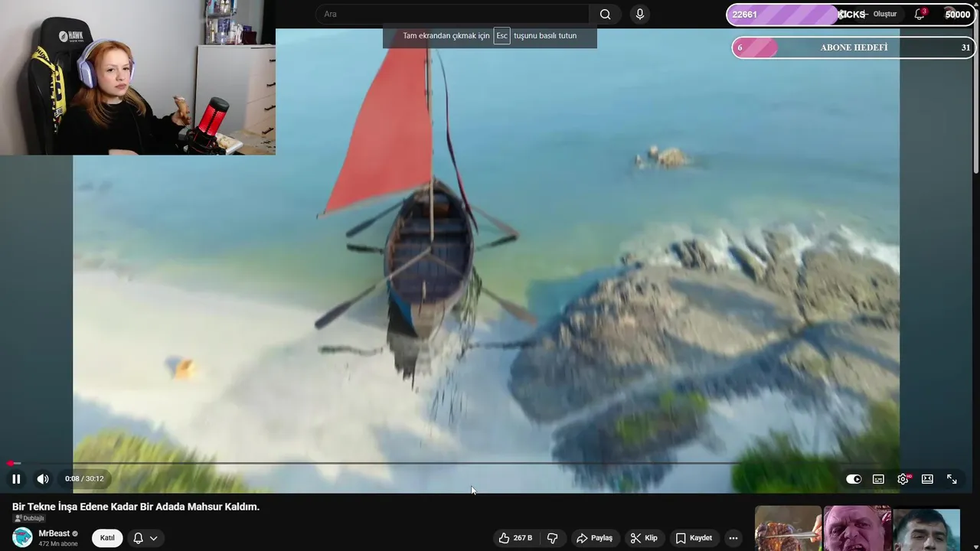Image resolution: width=980 pixels, height=551 pixels.
Task: Toggle the autoplay switch
Action: 854,479
